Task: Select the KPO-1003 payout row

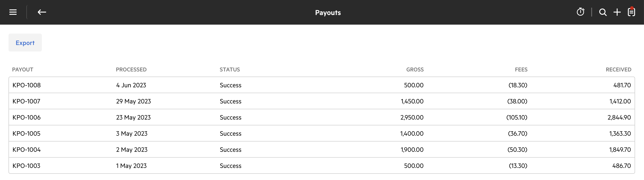Action: point(26,166)
